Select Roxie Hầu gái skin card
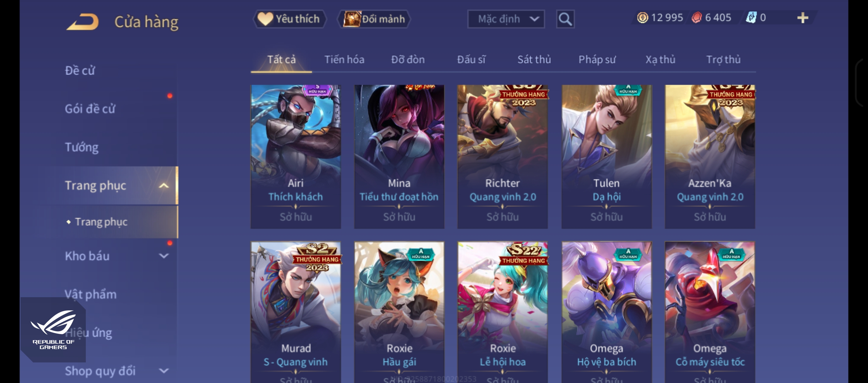This screenshot has height=383, width=868. pyautogui.click(x=399, y=312)
